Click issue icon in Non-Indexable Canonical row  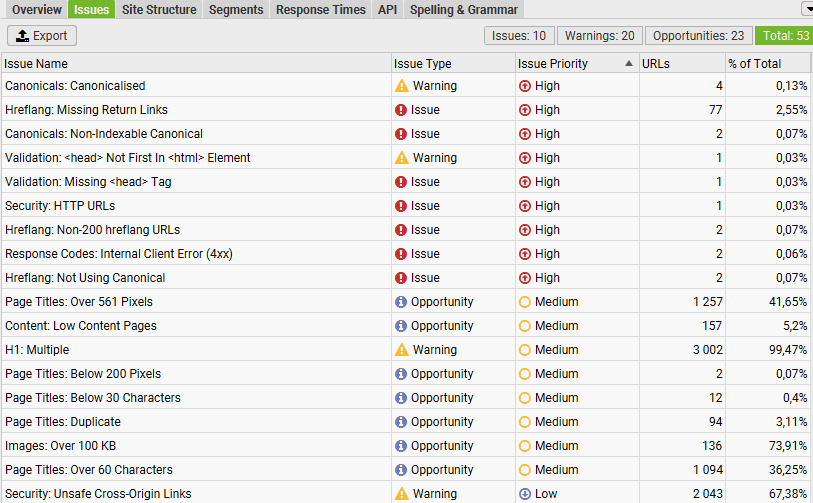pos(401,134)
